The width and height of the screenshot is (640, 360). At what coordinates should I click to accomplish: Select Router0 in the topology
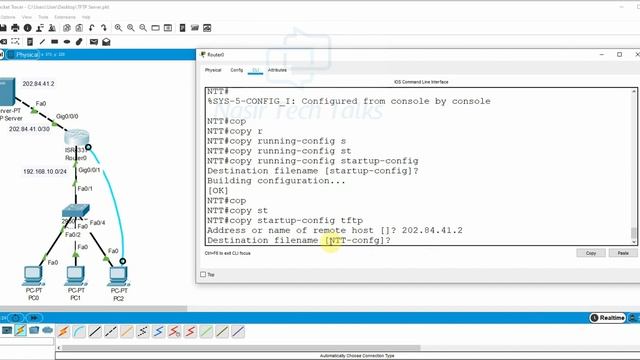(76, 138)
